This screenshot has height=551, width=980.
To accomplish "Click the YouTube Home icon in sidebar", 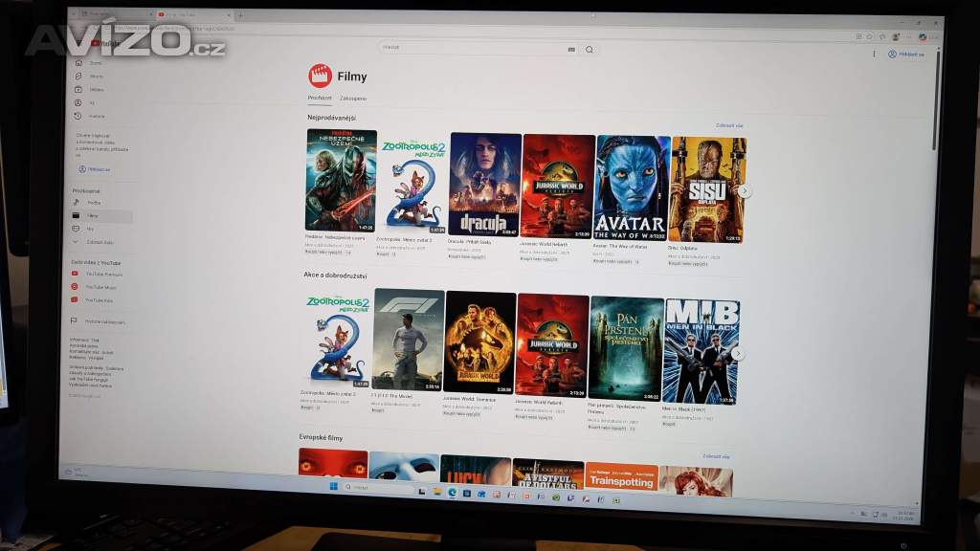I will tap(78, 63).
